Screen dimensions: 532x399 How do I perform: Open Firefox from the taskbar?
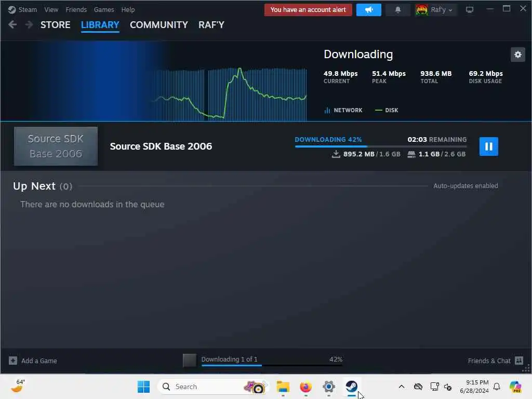coord(305,387)
